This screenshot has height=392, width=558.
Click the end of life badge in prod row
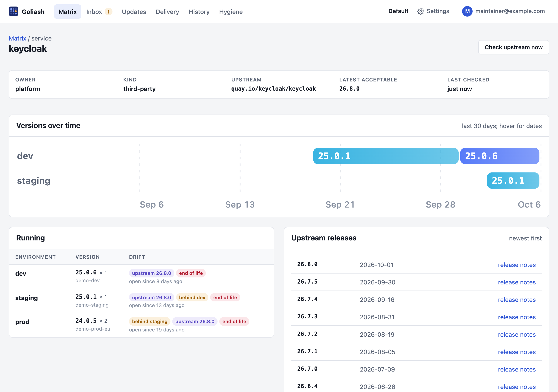click(234, 321)
